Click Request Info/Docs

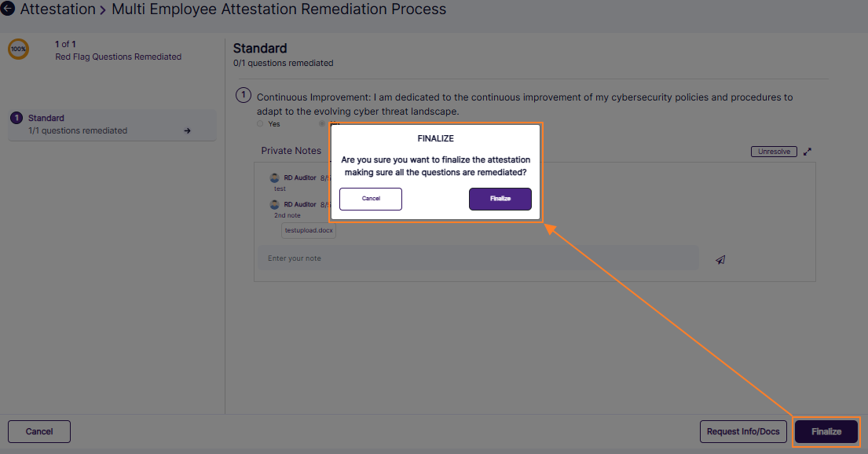(743, 431)
